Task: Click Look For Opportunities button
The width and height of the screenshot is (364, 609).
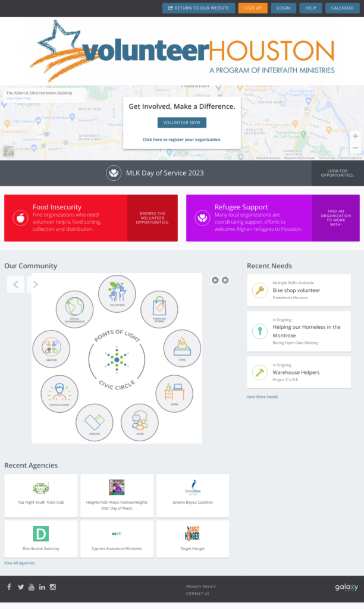Action: click(338, 173)
